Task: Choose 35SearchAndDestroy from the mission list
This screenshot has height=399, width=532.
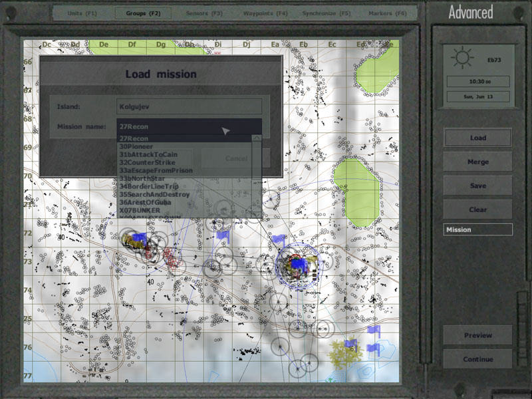Action: click(x=154, y=194)
